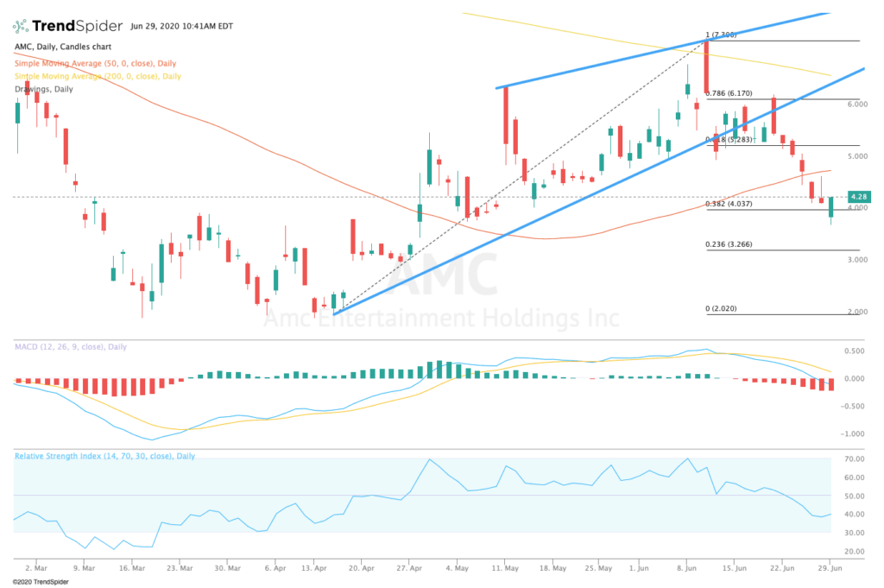Screen dimensions: 884x588
Task: Click the Fibonacci 0 (2.020) level label
Action: pyautogui.click(x=721, y=308)
